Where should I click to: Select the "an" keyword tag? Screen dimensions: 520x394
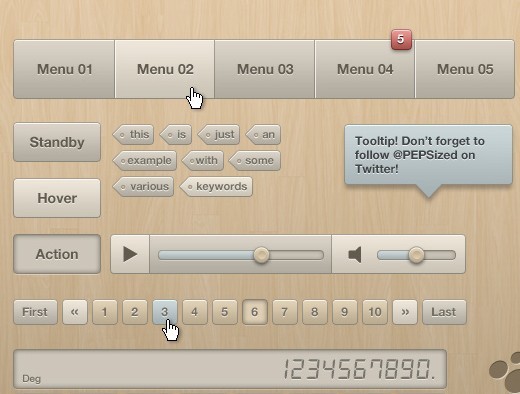(263, 135)
